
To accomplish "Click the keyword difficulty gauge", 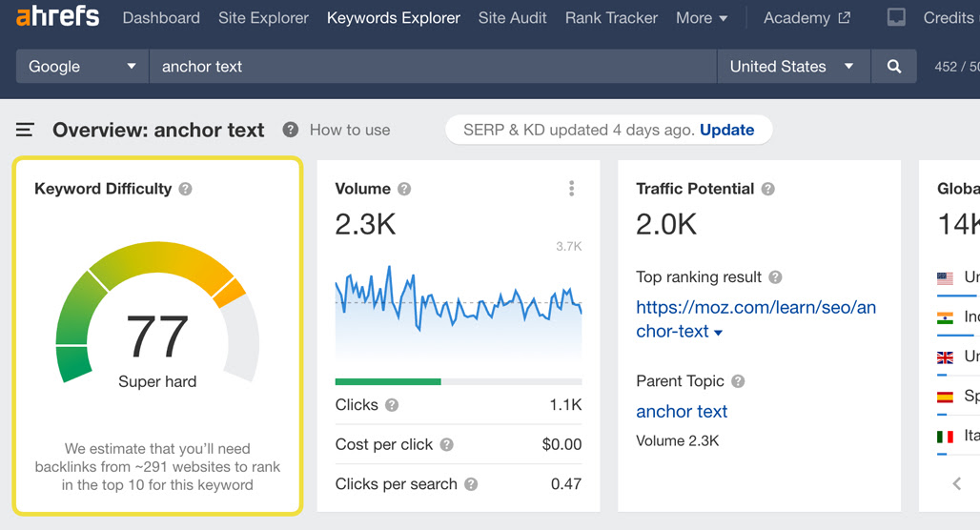I will 157,313.
